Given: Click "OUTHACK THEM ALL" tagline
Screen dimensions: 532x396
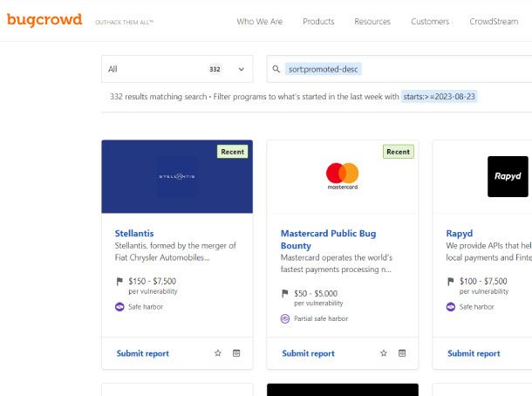Looking at the screenshot, I should pos(124,23).
